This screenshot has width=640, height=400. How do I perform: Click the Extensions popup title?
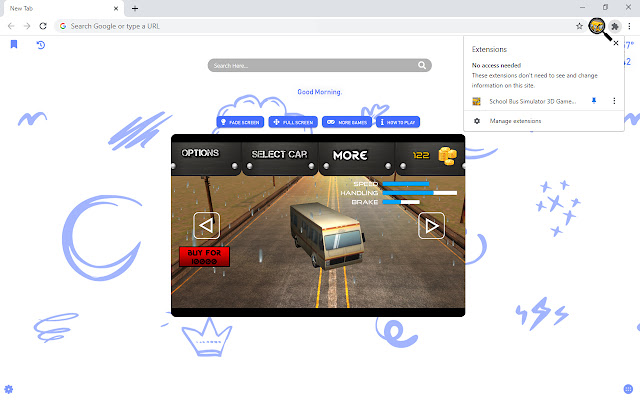[x=489, y=49]
